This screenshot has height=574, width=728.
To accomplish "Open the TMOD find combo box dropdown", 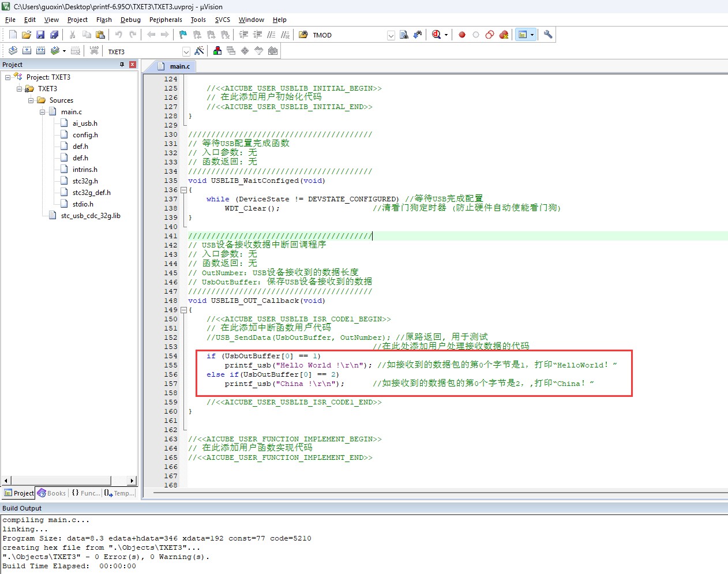I will (x=391, y=35).
